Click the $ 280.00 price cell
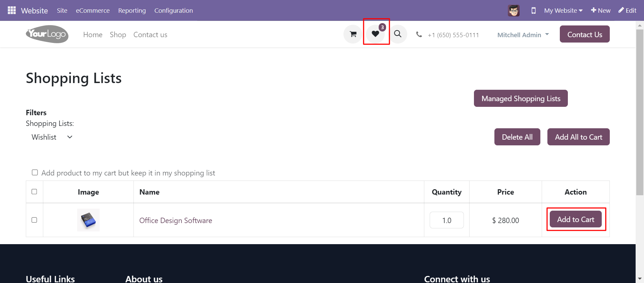The height and width of the screenshot is (283, 644). pyautogui.click(x=505, y=220)
